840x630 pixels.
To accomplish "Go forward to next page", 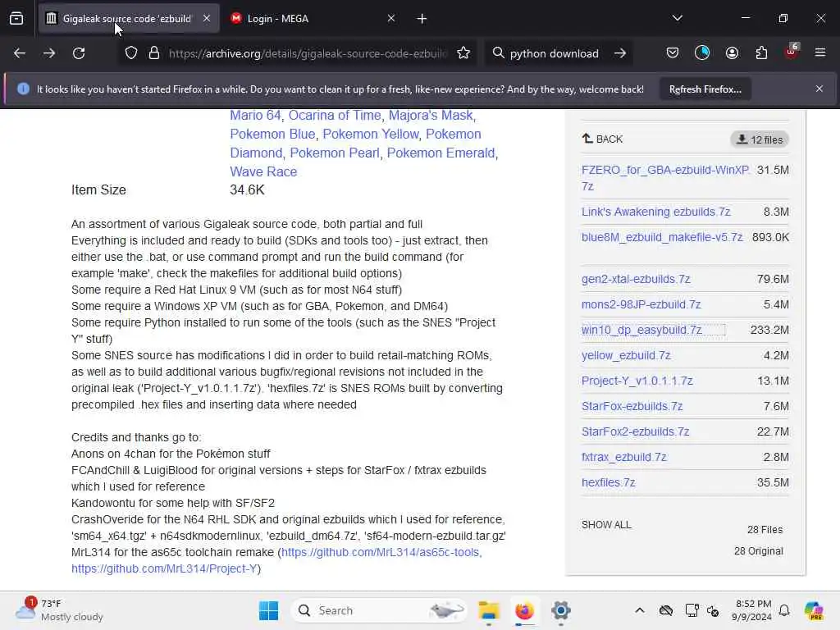I will pos(49,53).
